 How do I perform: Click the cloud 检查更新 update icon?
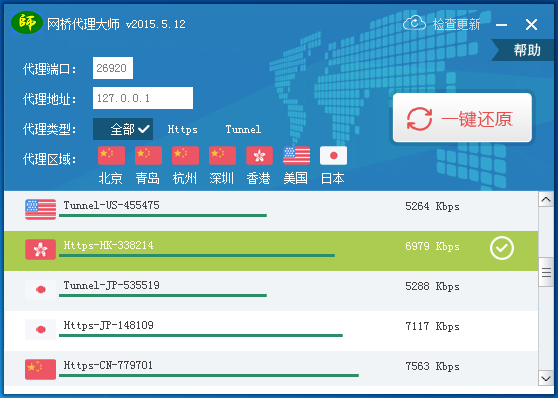[414, 23]
